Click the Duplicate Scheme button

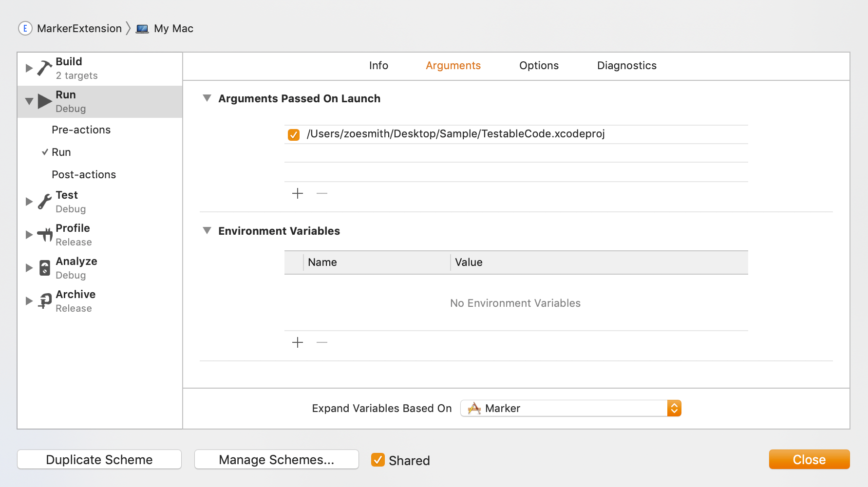[x=99, y=459]
